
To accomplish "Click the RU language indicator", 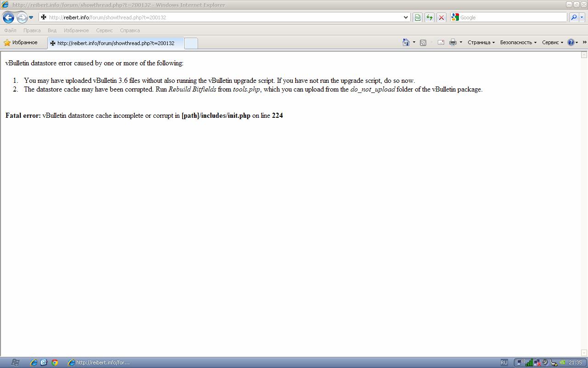I will pos(504,362).
